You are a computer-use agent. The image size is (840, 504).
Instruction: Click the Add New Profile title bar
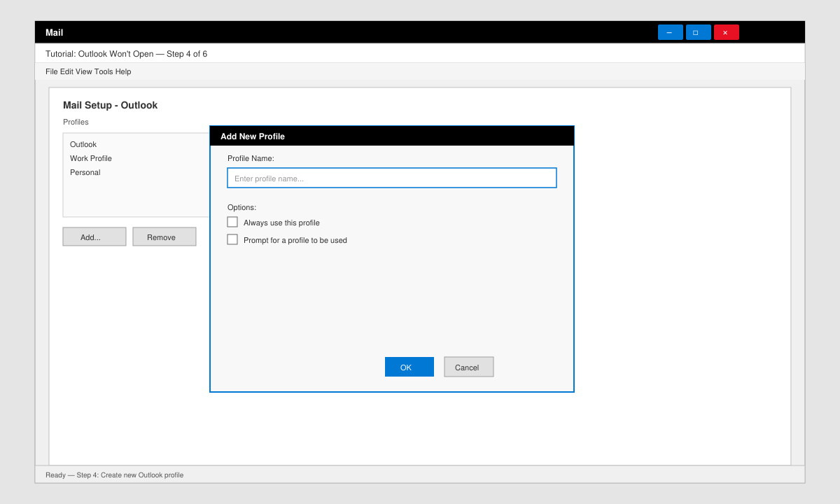coord(391,136)
